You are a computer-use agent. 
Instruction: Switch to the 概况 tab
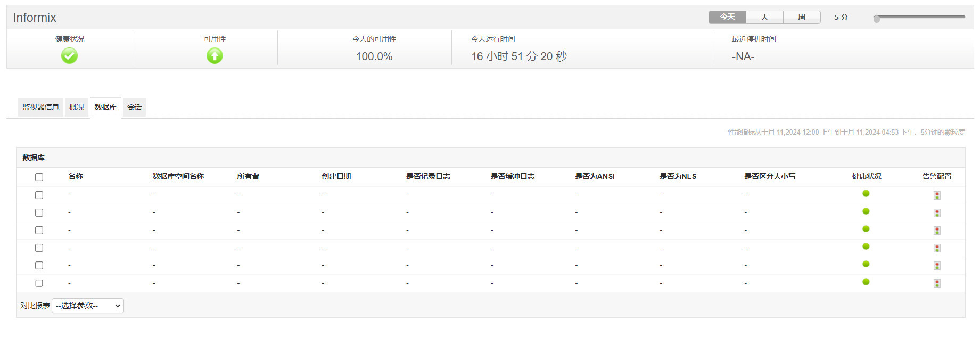click(77, 107)
